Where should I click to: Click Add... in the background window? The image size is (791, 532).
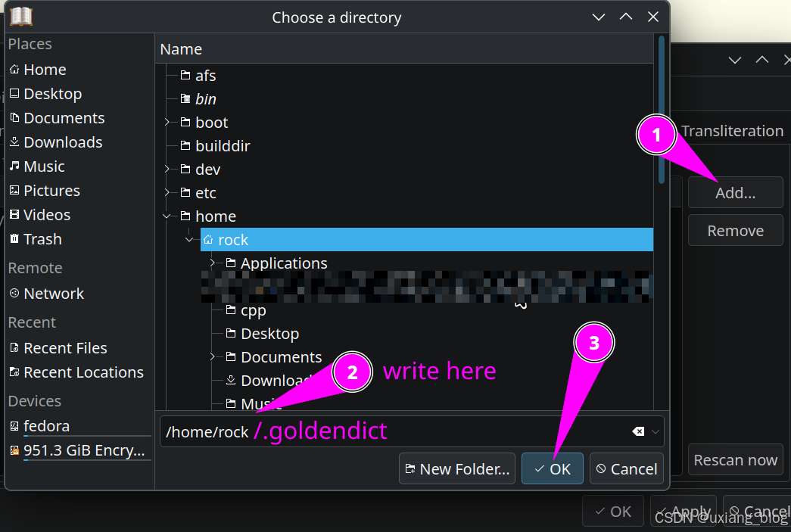(736, 193)
